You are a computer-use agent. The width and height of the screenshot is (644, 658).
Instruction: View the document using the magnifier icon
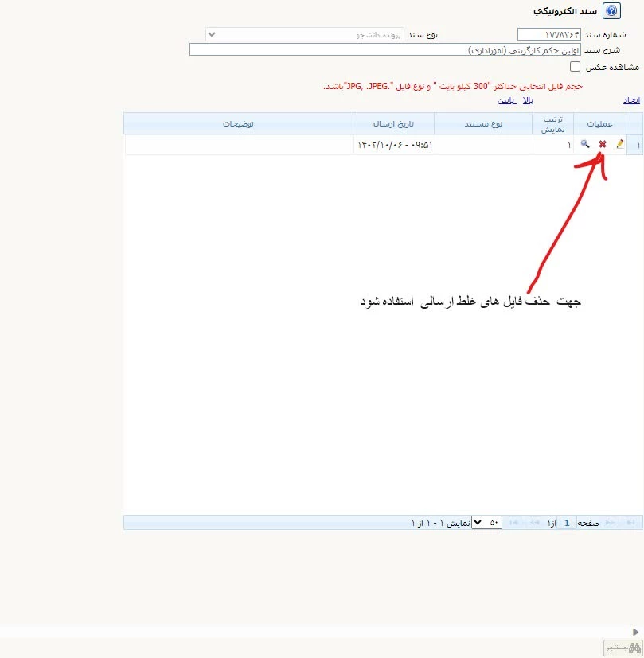point(585,144)
